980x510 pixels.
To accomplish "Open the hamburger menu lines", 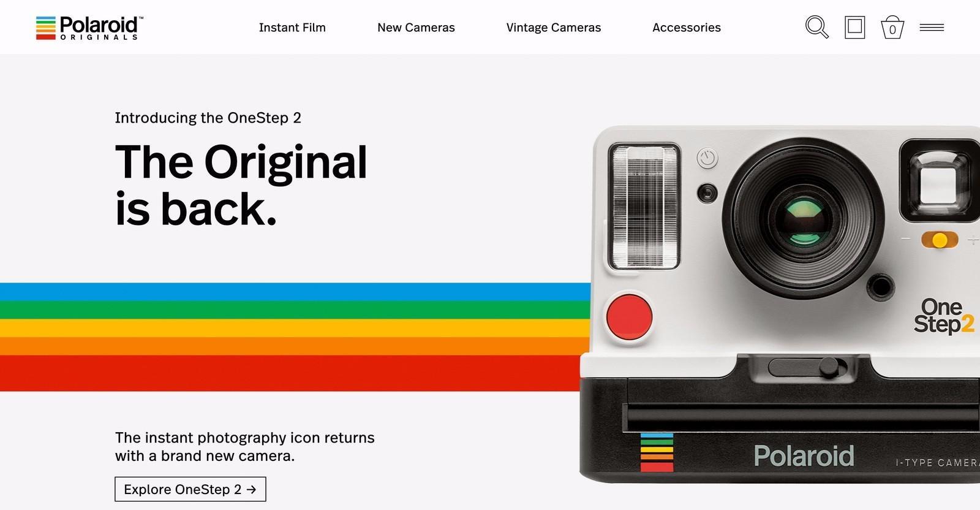I will (932, 27).
